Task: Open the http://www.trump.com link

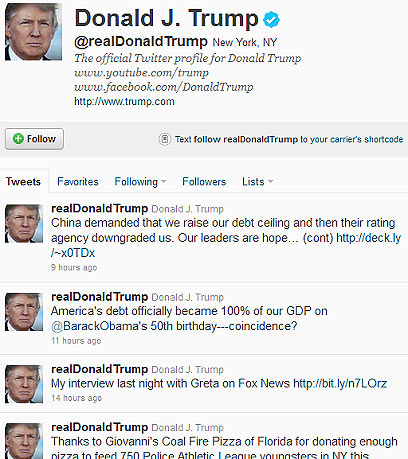Action: pos(124,101)
